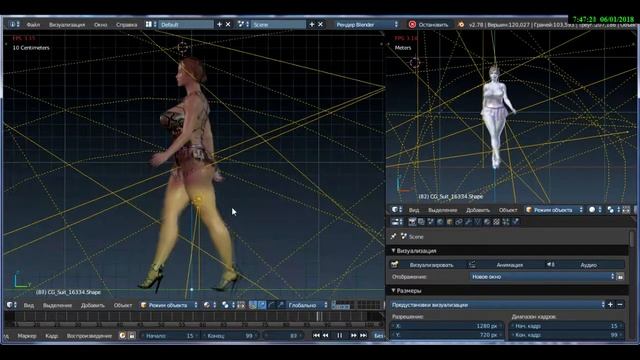The image size is (640, 360).
Task: Select the Object cube tab in Properties
Action: [449, 222]
